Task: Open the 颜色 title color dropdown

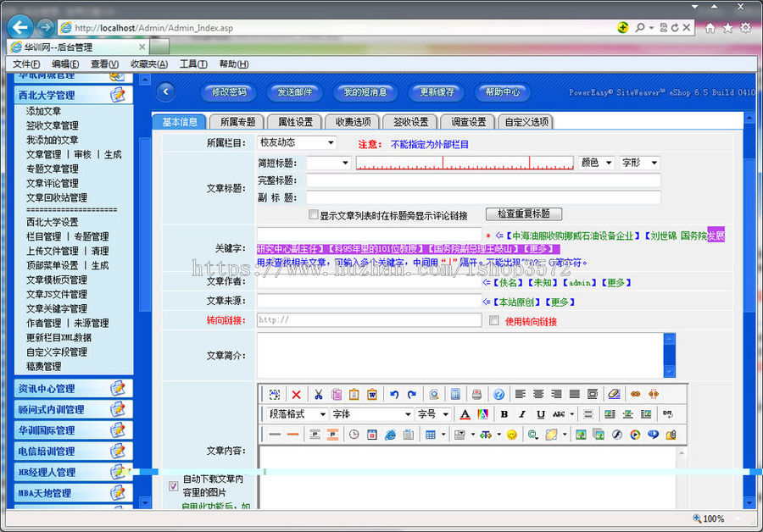Action: (596, 163)
